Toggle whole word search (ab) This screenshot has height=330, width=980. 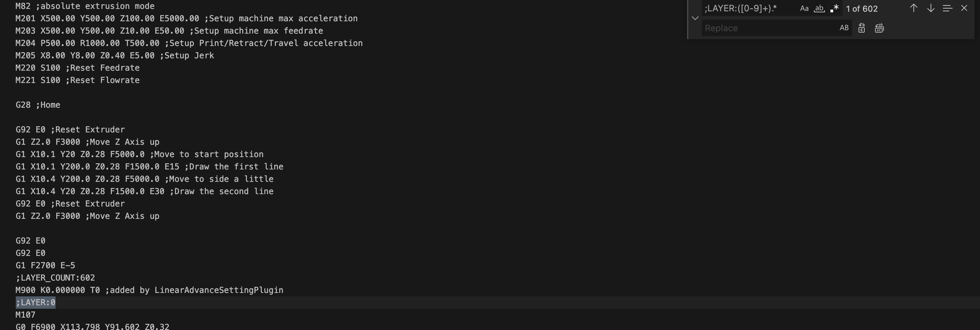click(x=819, y=8)
